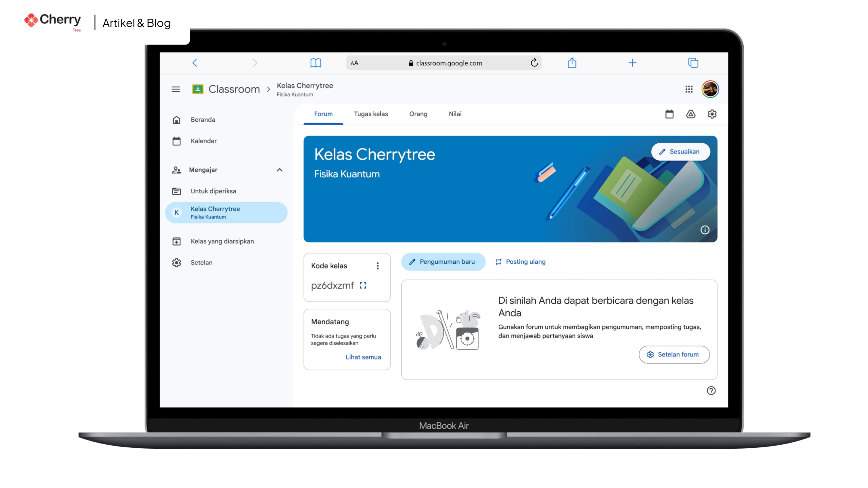Screen dimensions: 868x488
Task: Open the Classroom home link text
Action: pyautogui.click(x=234, y=89)
